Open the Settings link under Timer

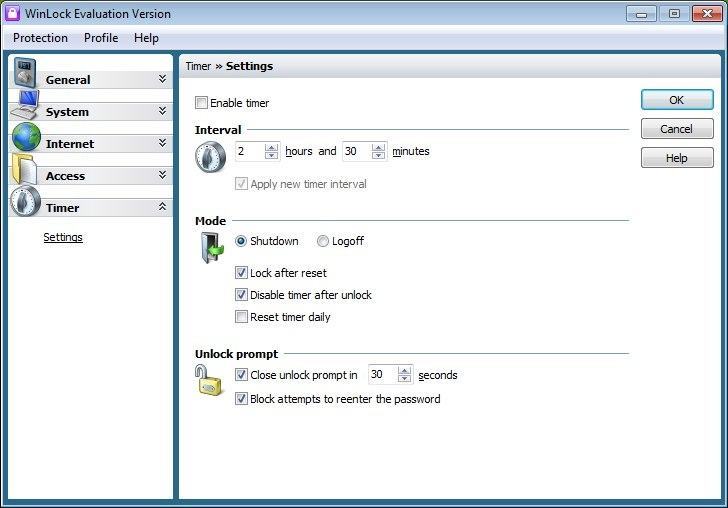coord(63,237)
